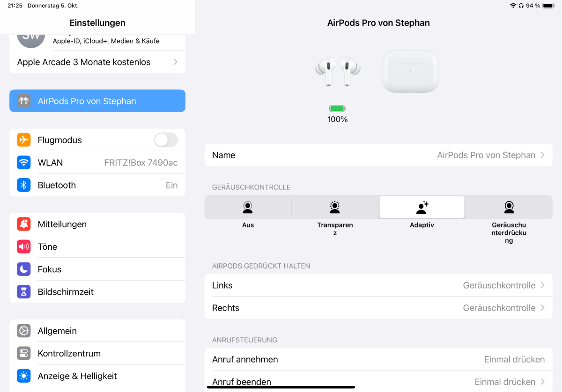
Task: Tap the FRITZ!Box 7490ac network value
Action: pyautogui.click(x=141, y=162)
